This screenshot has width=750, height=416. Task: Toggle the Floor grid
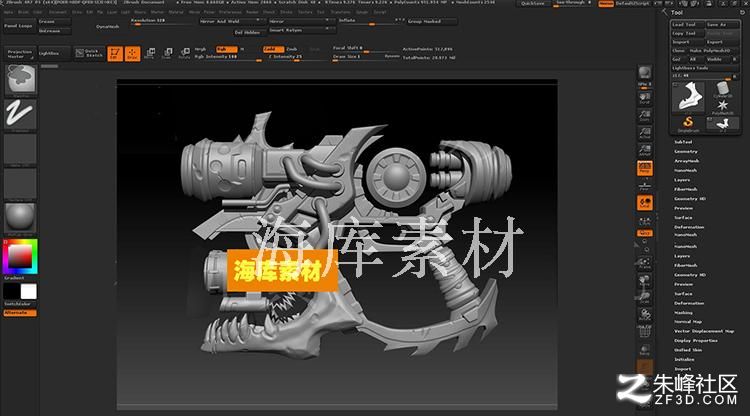click(644, 186)
